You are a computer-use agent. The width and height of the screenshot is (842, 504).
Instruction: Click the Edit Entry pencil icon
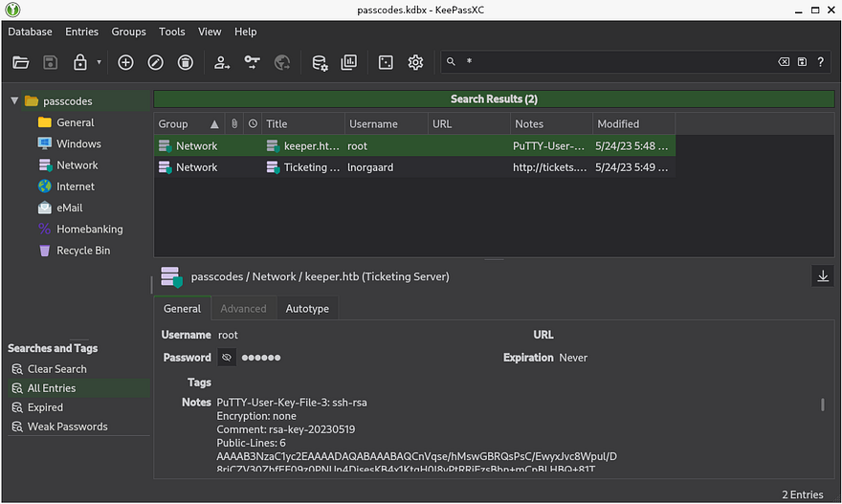(155, 62)
